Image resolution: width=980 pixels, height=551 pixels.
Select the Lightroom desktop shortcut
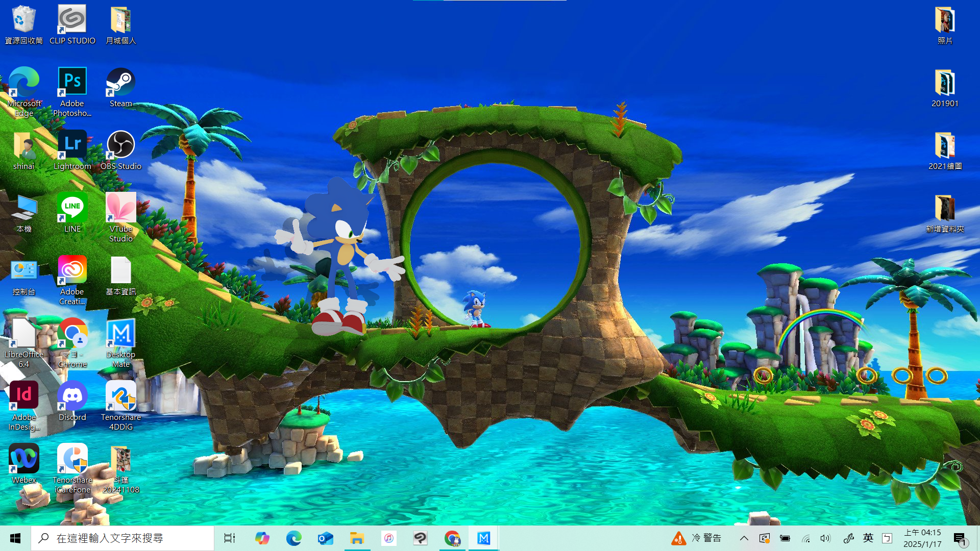pyautogui.click(x=72, y=151)
